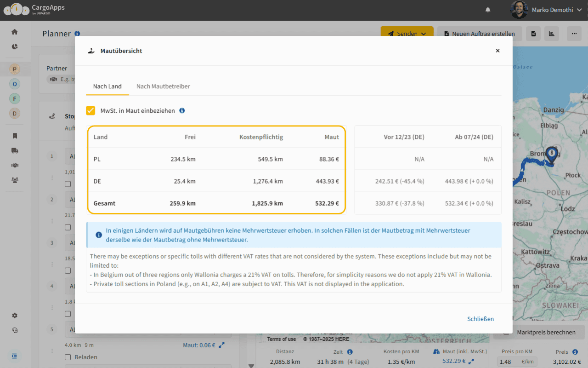Close the Mautübersicht dialog with X
The height and width of the screenshot is (368, 588).
(498, 51)
